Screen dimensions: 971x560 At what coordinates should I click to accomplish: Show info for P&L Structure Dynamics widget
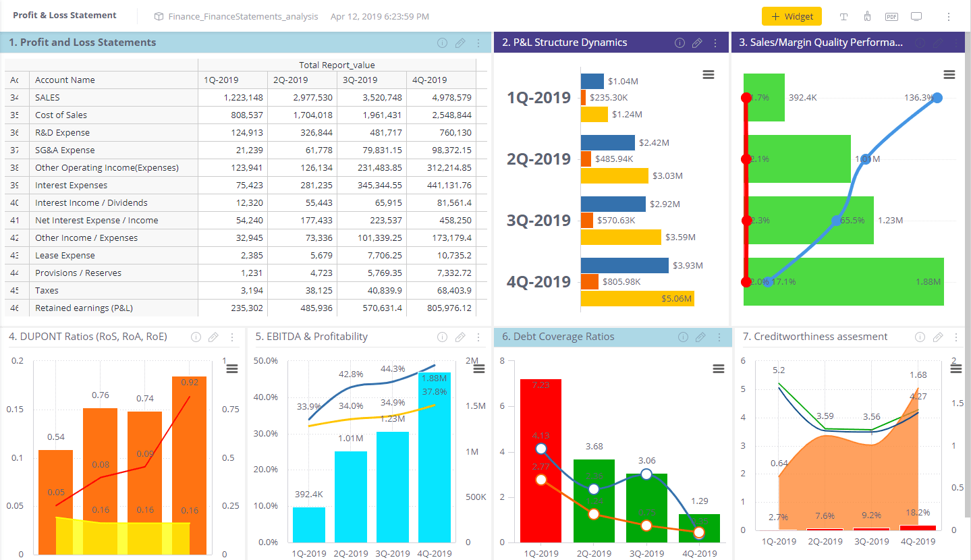[x=680, y=43]
